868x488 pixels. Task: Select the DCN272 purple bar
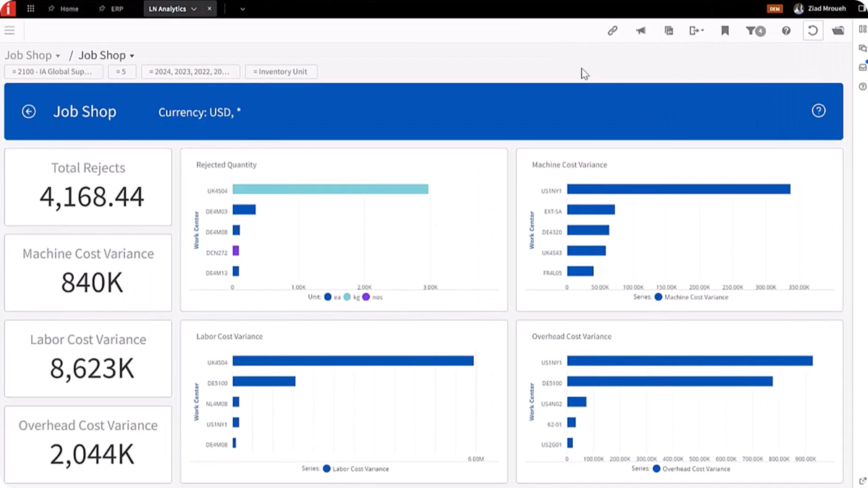(236, 251)
